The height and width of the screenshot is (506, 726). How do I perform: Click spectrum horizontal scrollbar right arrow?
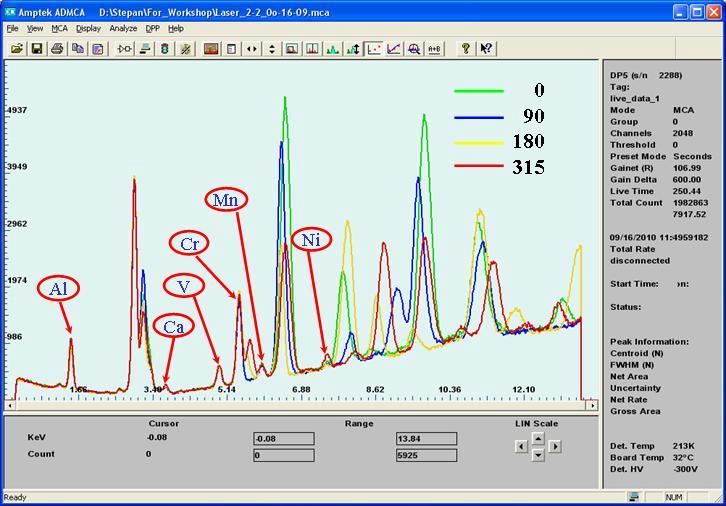592,405
